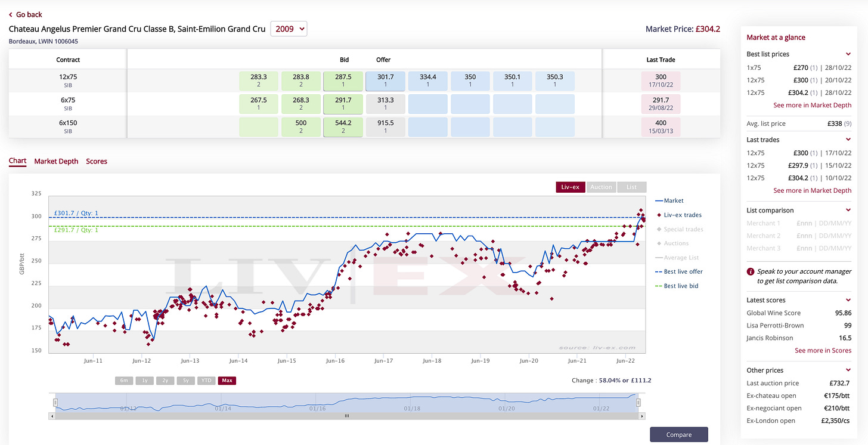Image resolution: width=868 pixels, height=445 pixels.
Task: Select the Auction chart source button
Action: click(x=601, y=187)
